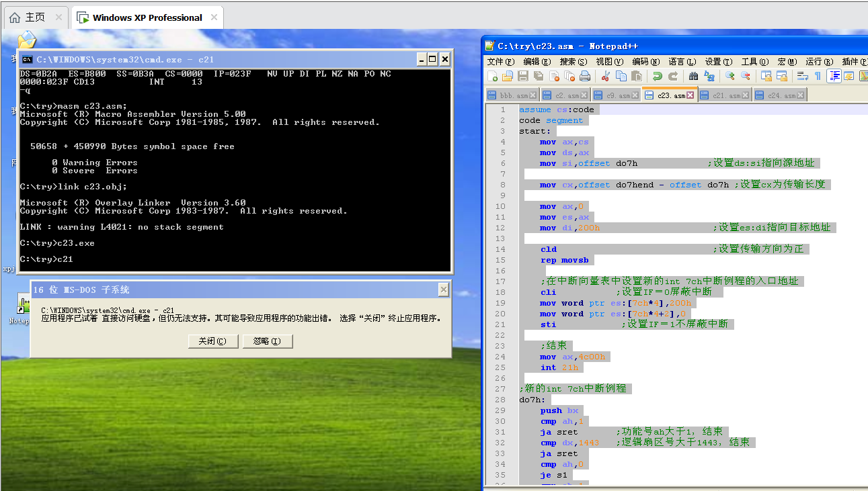Image resolution: width=868 pixels, height=491 pixels.
Task: Click 关闭(C) in the MS-DOS dialog
Action: [212, 341]
